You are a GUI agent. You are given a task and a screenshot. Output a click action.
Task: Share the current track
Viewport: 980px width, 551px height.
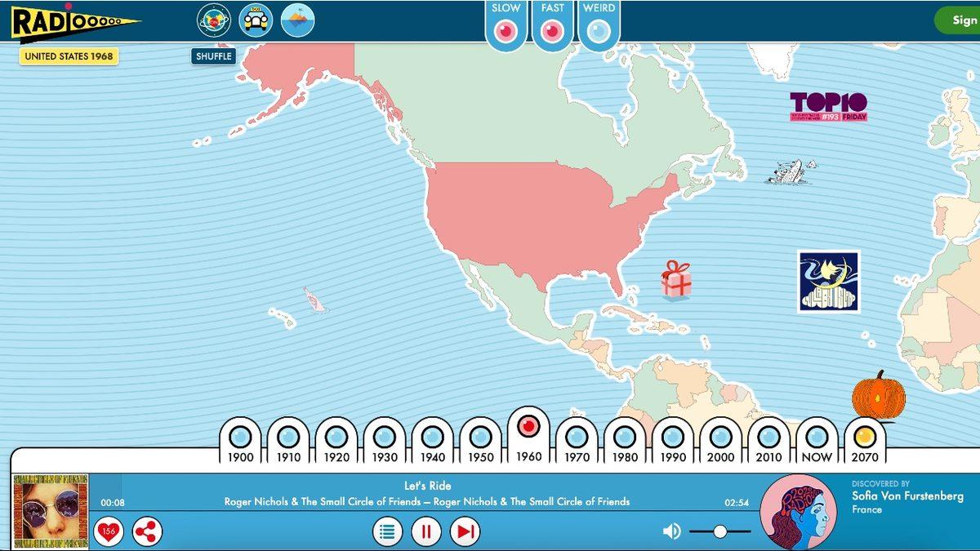pyautogui.click(x=147, y=531)
